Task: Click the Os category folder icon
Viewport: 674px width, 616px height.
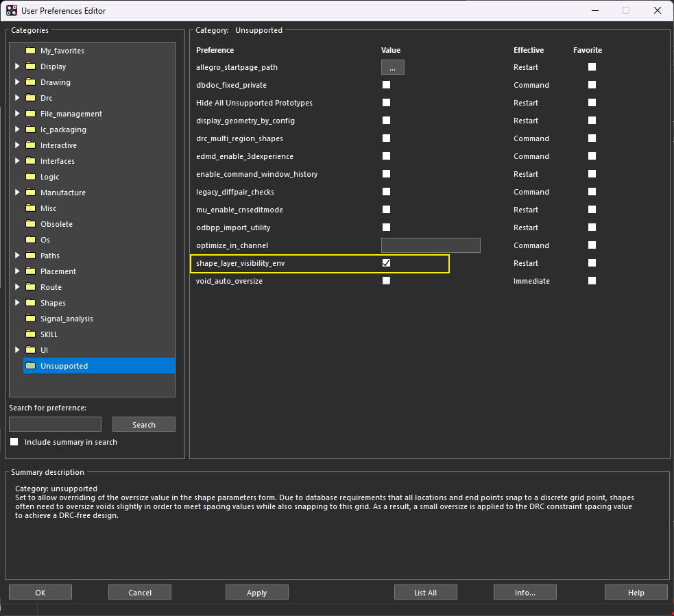Action: point(30,240)
